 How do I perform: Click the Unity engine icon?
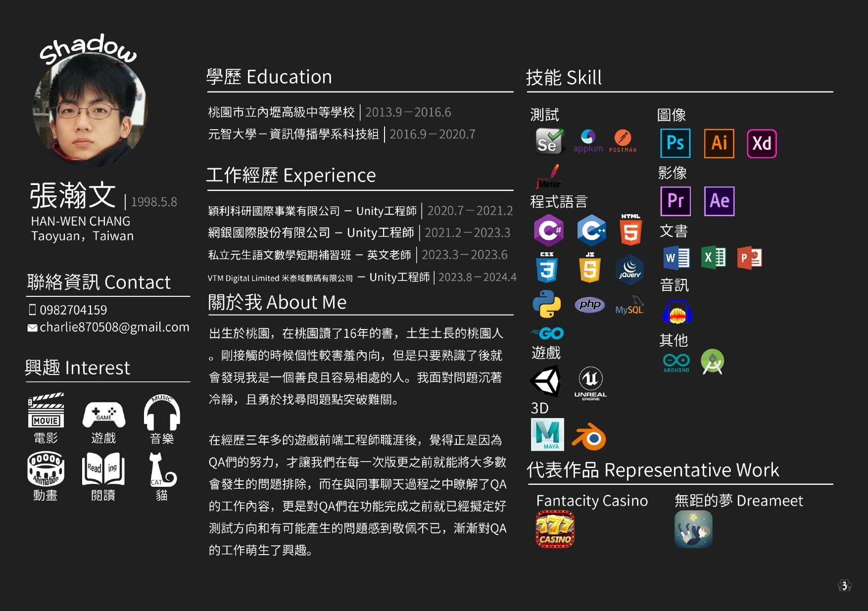pos(545,381)
